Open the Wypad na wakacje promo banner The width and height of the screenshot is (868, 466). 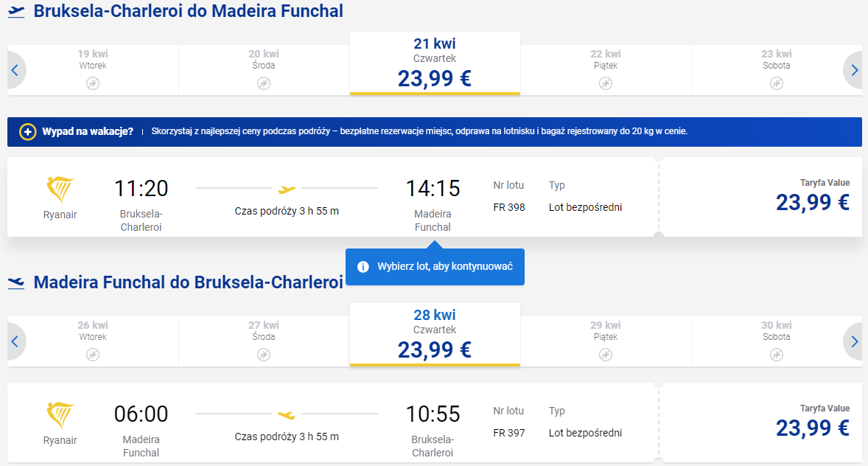coord(435,132)
